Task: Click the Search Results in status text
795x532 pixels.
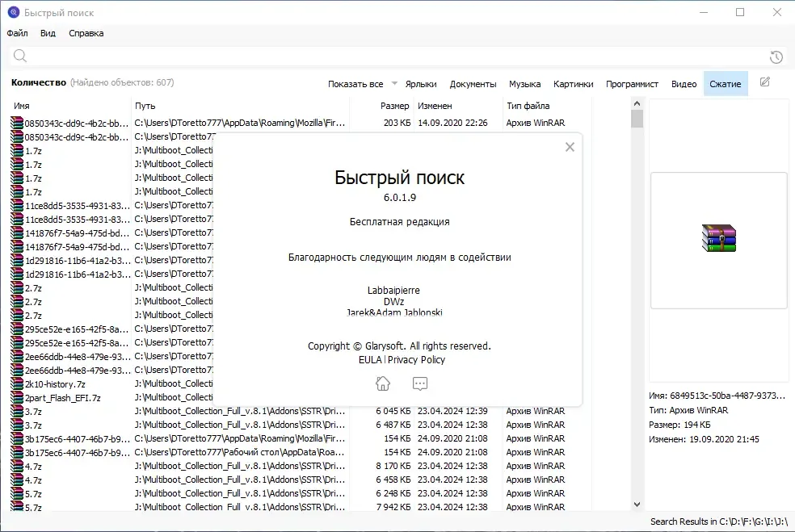Action: (x=719, y=522)
